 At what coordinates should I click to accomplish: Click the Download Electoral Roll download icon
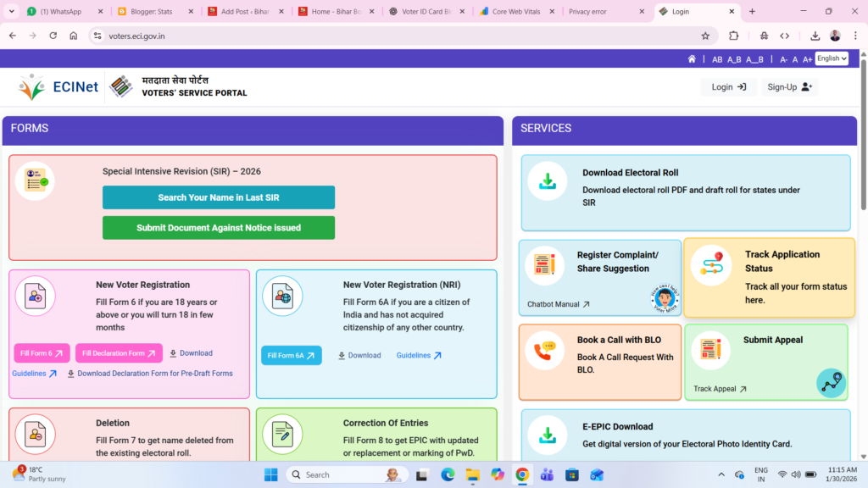point(548,180)
